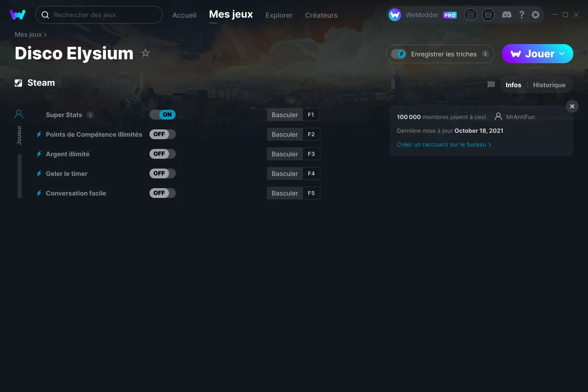Click Créer un raccourci sur le bureau link
The image size is (588, 392).
pyautogui.click(x=444, y=145)
